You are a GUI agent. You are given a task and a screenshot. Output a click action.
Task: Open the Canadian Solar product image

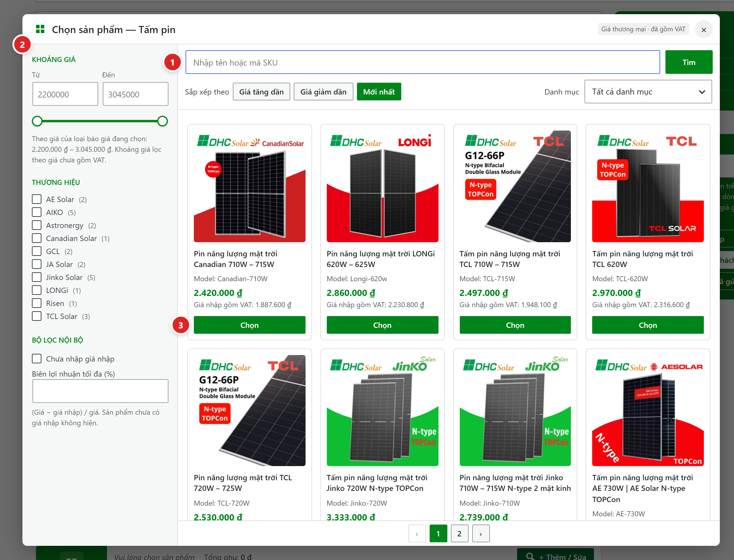point(249,186)
